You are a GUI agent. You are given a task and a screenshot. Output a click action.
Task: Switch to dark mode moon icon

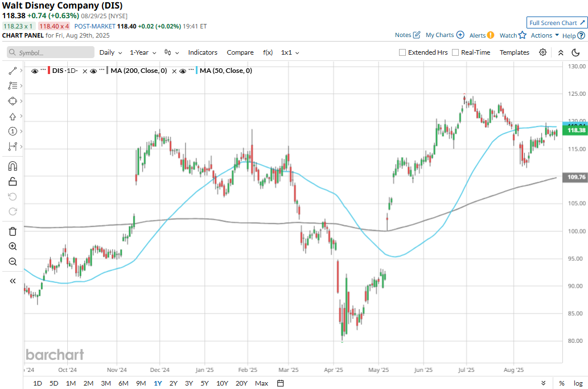(575, 52)
